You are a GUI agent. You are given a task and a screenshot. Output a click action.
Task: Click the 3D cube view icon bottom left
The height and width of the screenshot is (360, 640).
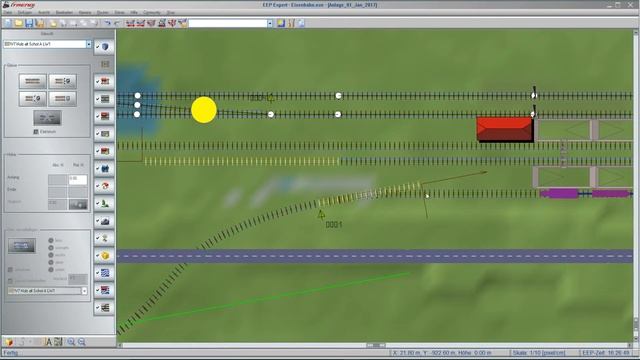click(9, 342)
